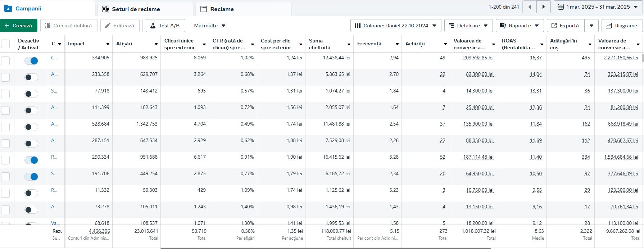This screenshot has height=249, width=644.
Task: Click the Editează button
Action: [120, 26]
